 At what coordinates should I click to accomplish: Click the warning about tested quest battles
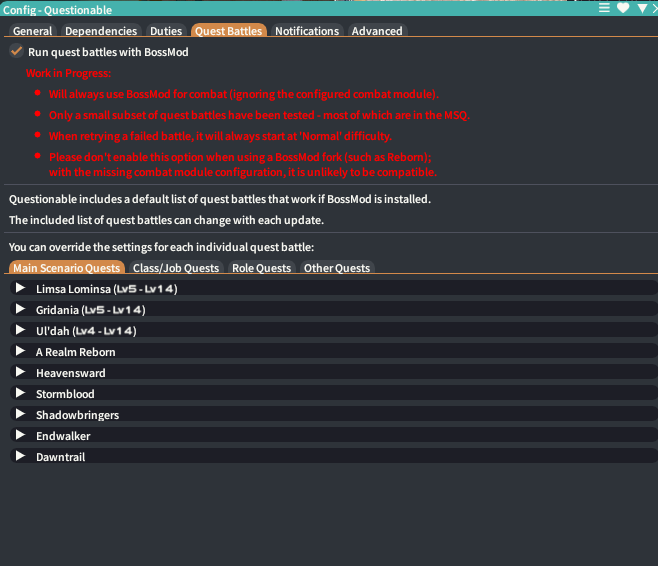[x=259, y=115]
